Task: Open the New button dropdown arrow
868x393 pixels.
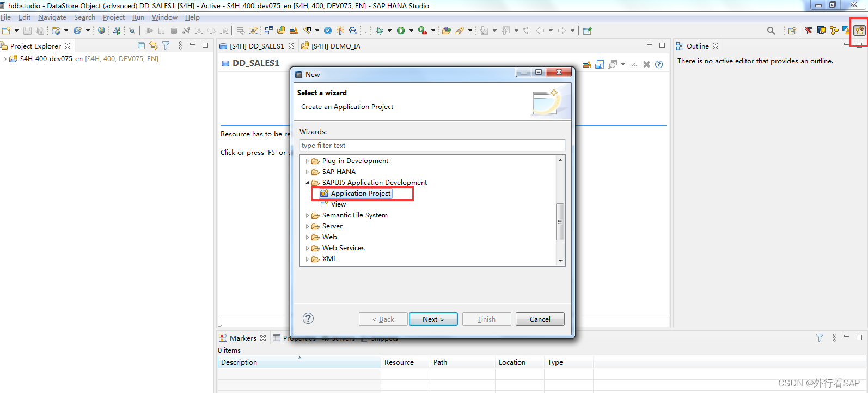Action: 16,31
